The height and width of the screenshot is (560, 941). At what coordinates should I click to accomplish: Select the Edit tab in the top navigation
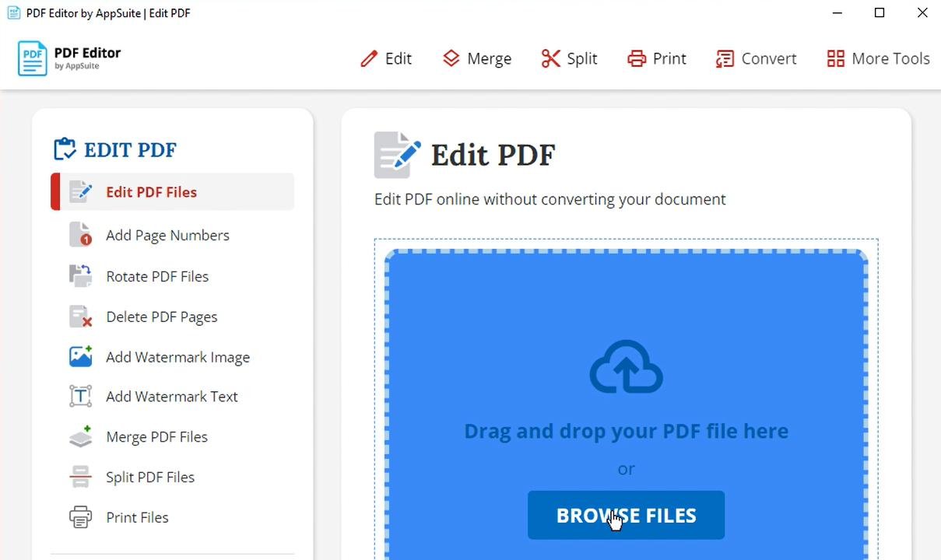pos(386,58)
